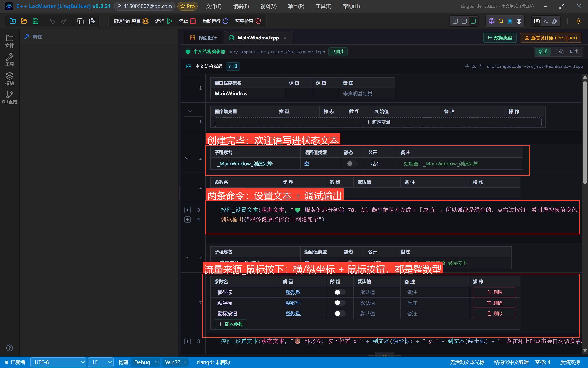The width and height of the screenshot is (588, 368).
Task: Click the vertical scrollbar thumb
Action: point(585,133)
